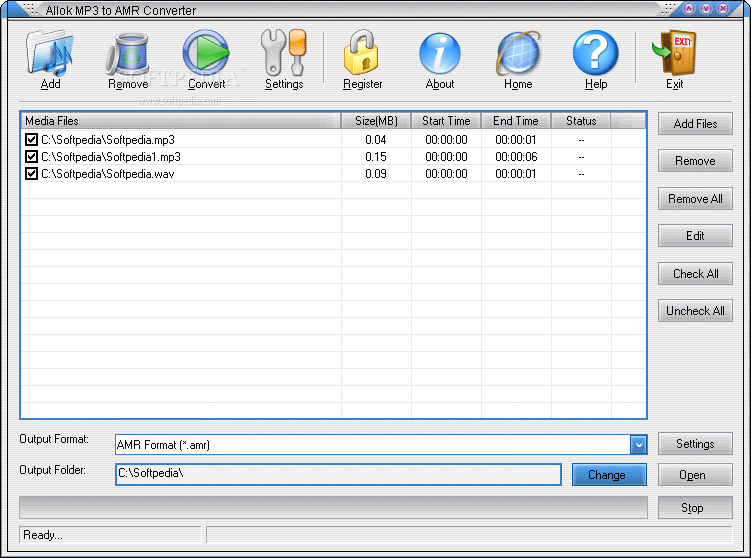
Task: Click the Output Folder label
Action: coord(53,470)
